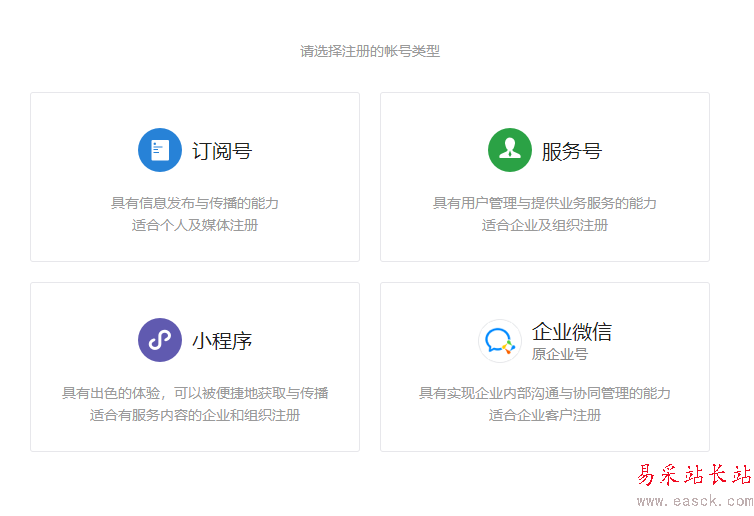Click text 适合有服务内容的企业和组织注册
Image resolution: width=754 pixels, height=516 pixels.
tap(195, 415)
